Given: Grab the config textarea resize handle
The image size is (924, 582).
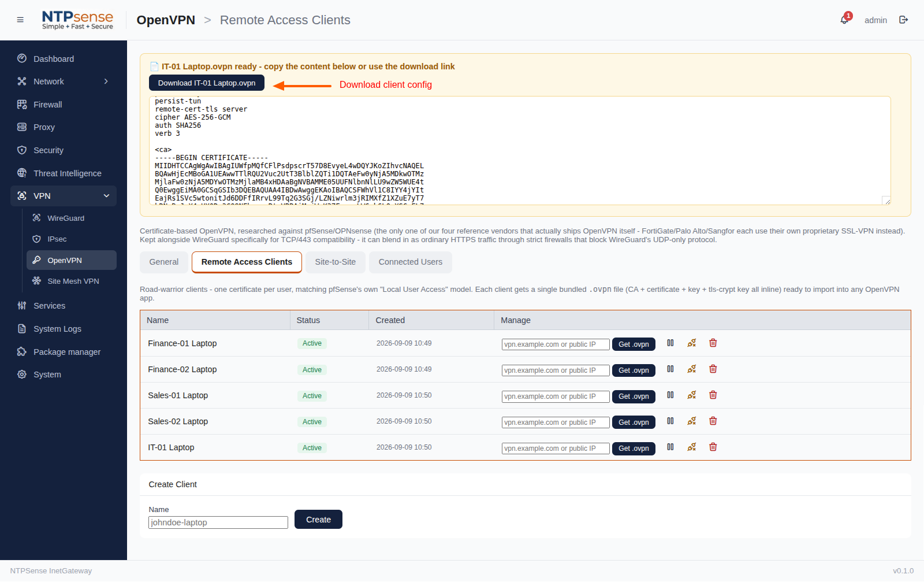Looking at the screenshot, I should pos(886,201).
